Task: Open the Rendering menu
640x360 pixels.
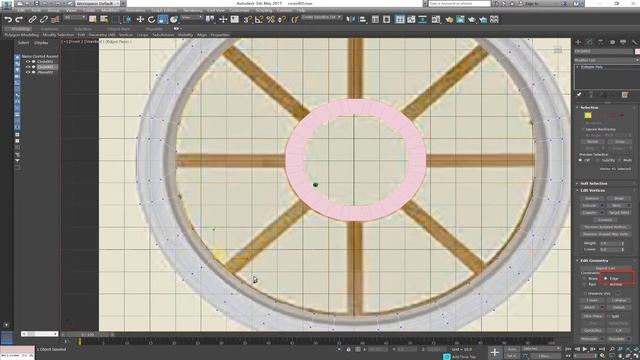Action: 192,10
